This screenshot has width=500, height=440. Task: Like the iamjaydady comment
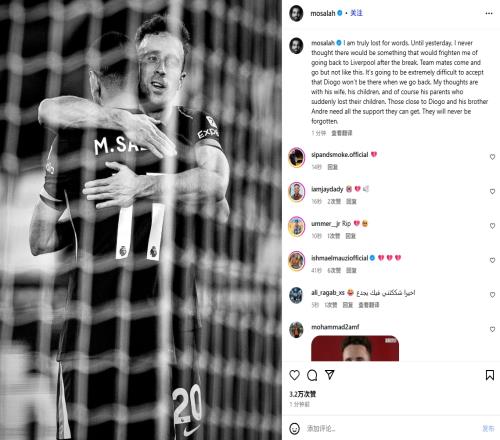[x=492, y=191]
